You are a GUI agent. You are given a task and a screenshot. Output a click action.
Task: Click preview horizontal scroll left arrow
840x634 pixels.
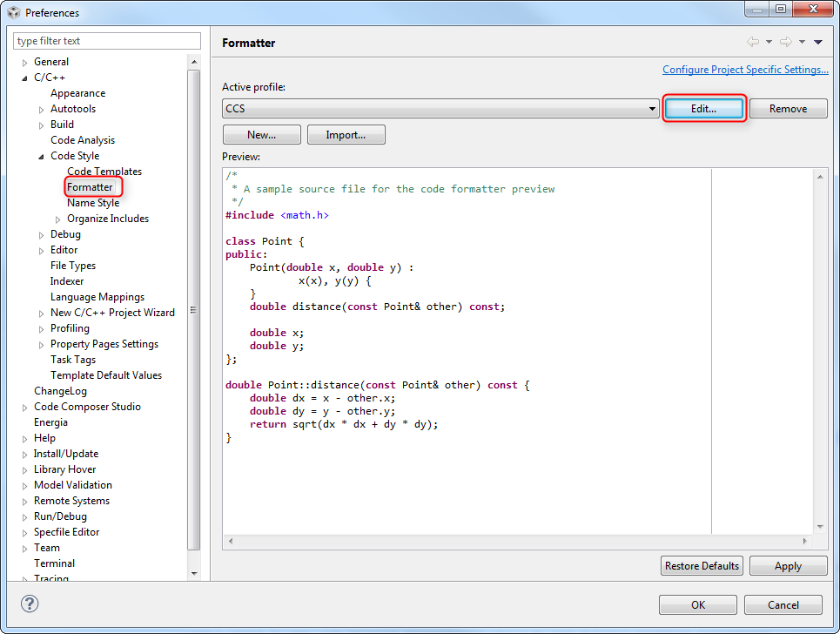pyautogui.click(x=231, y=542)
